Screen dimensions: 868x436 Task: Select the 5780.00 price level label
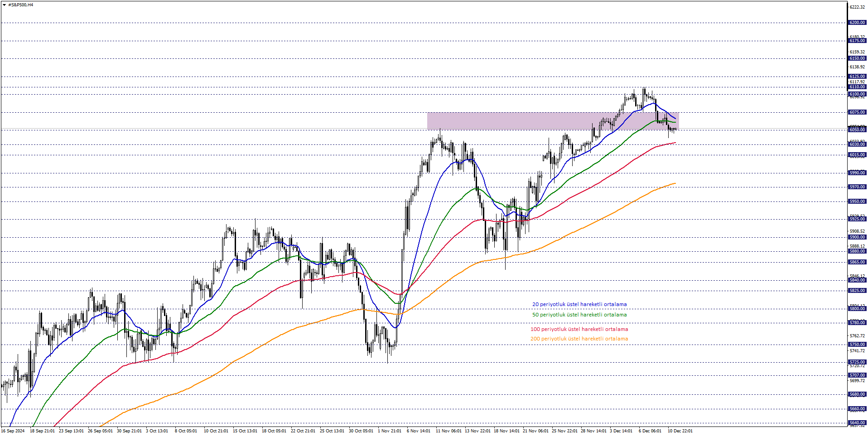click(857, 323)
